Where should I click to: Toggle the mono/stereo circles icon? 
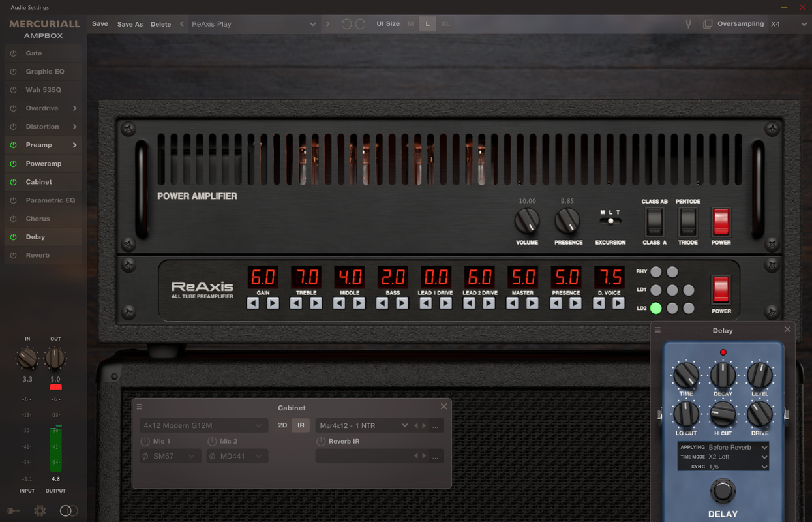click(68, 511)
